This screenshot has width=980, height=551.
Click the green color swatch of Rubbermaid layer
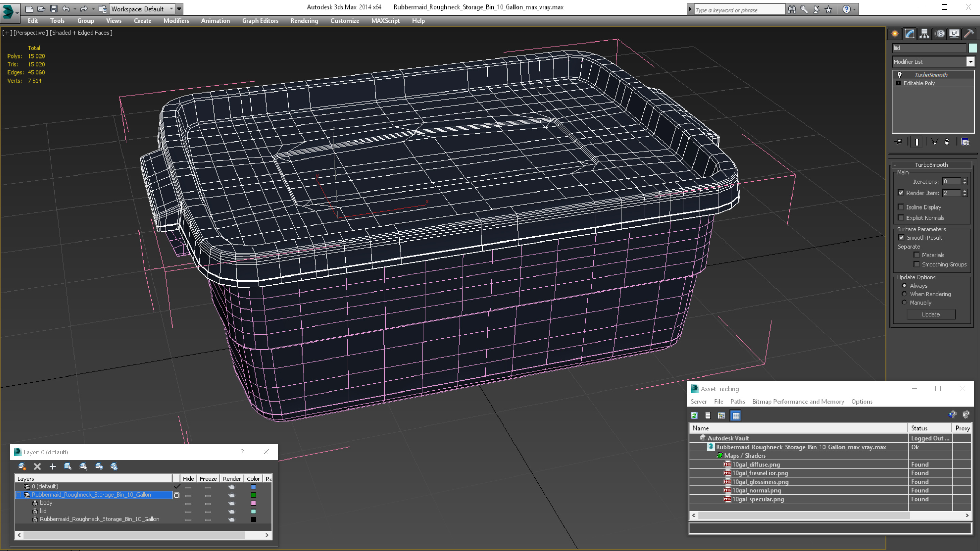point(254,495)
